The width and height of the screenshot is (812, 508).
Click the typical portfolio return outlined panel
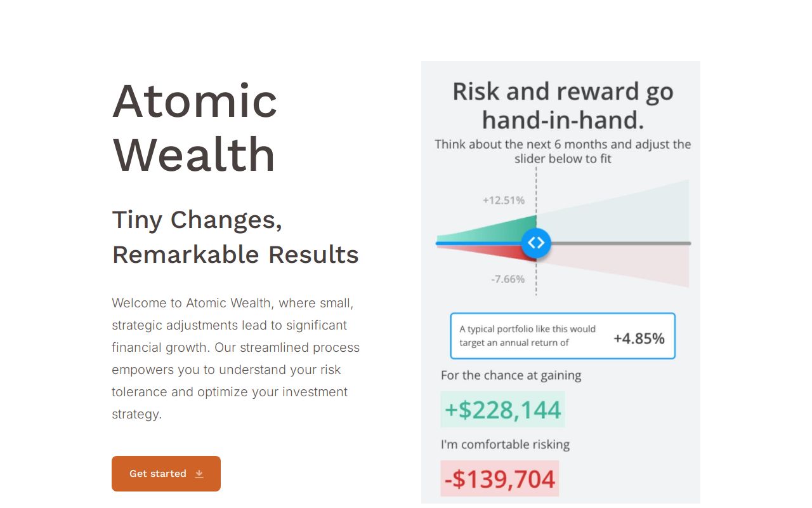(562, 336)
